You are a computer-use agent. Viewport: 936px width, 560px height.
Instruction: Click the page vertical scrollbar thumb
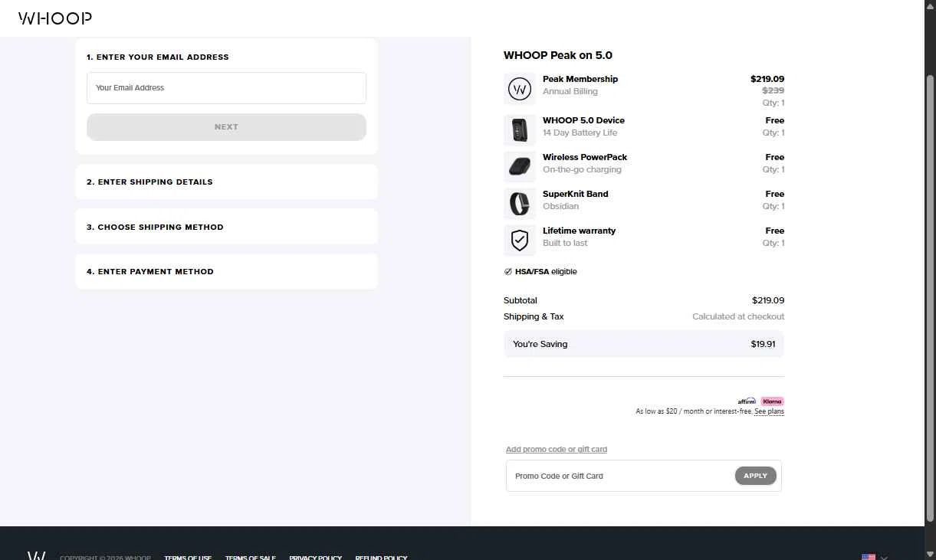931,299
